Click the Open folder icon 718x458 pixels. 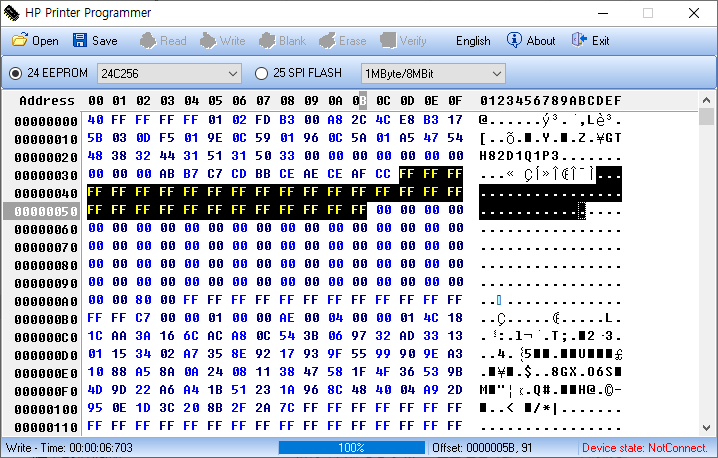point(20,40)
